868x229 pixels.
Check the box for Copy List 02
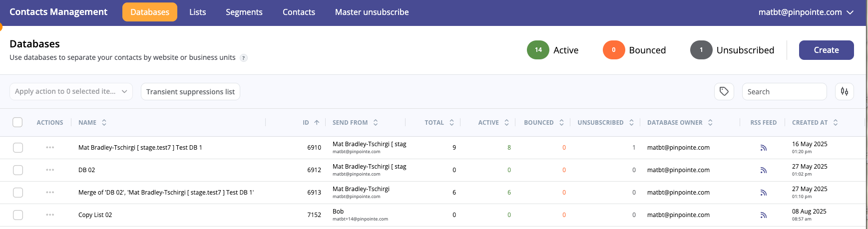18,215
